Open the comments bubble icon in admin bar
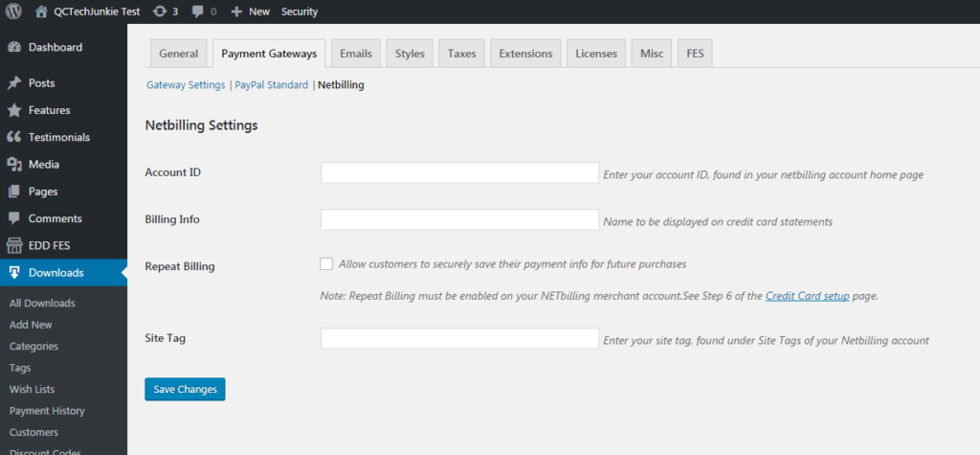Viewport: 980px width, 455px height. coord(197,11)
